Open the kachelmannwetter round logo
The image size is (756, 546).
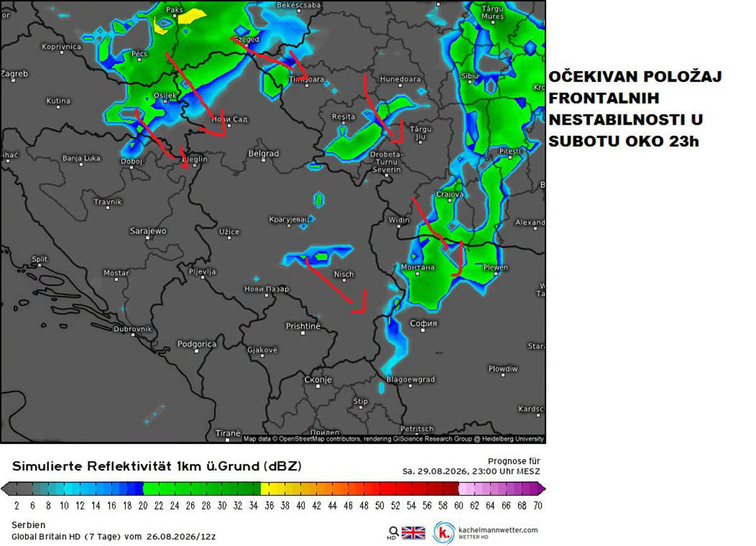point(444,532)
